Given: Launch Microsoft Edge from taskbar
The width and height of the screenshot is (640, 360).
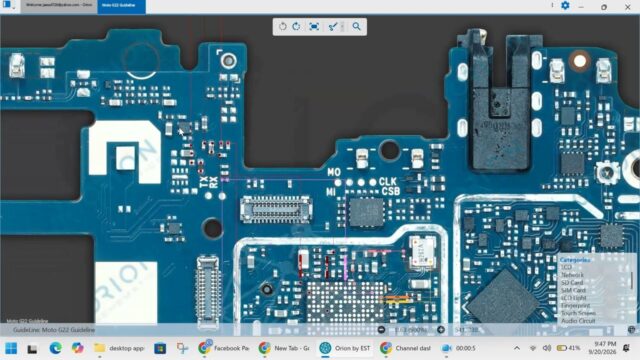Looking at the screenshot, I should (56, 348).
